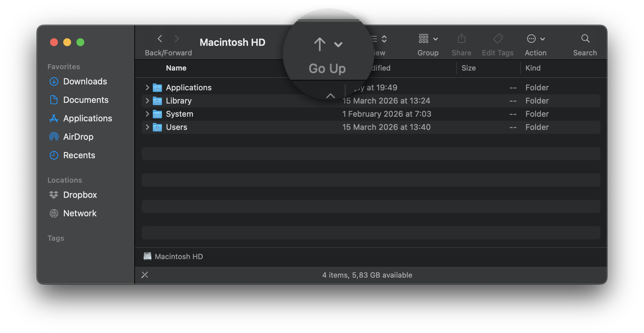The width and height of the screenshot is (644, 333).
Task: Browse the Network location
Action: point(80,213)
